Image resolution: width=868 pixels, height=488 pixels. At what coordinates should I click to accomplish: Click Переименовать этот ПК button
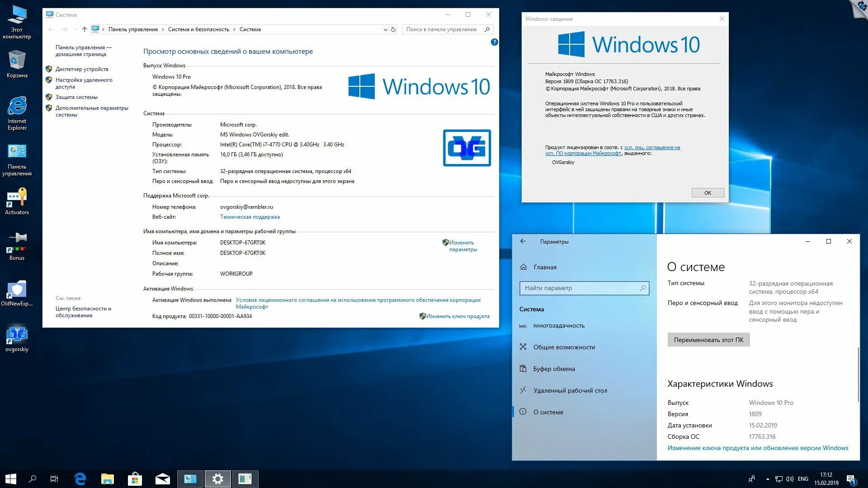coord(708,340)
